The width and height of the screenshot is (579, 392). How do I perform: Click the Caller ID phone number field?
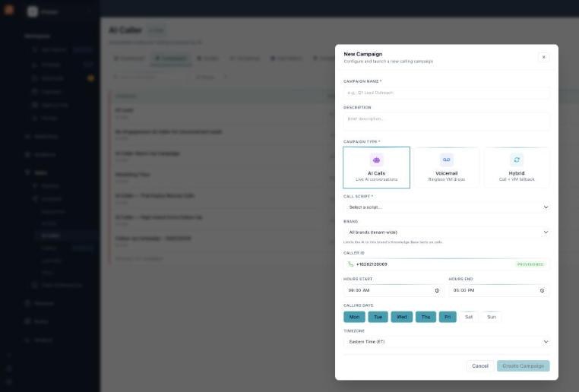click(x=447, y=264)
